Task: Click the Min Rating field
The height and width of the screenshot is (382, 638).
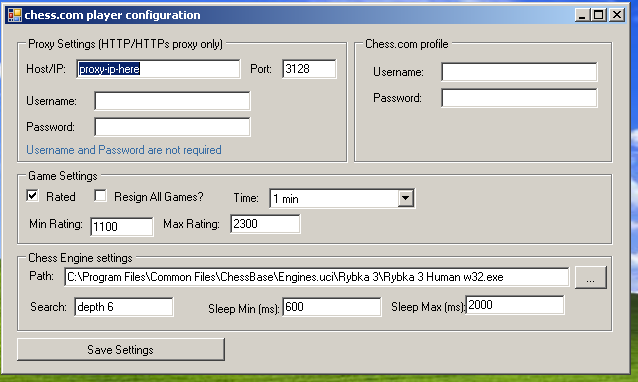Action: coord(122,227)
